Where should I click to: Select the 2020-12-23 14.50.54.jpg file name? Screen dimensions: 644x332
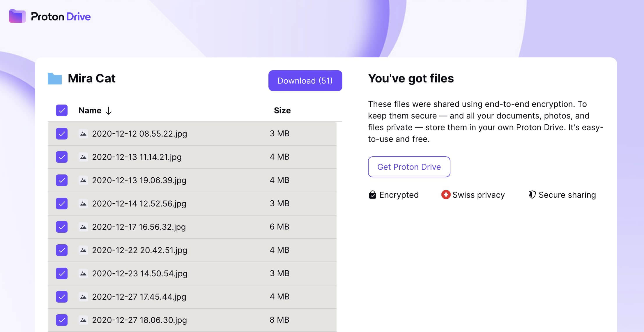coord(139,273)
